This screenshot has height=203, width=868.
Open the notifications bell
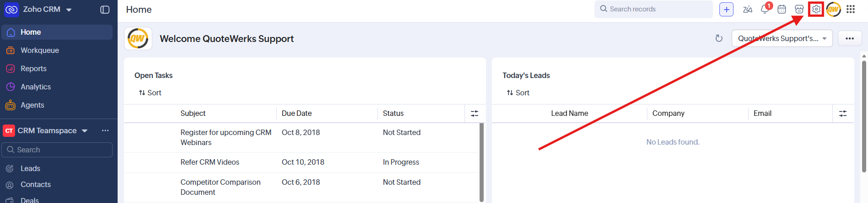765,9
